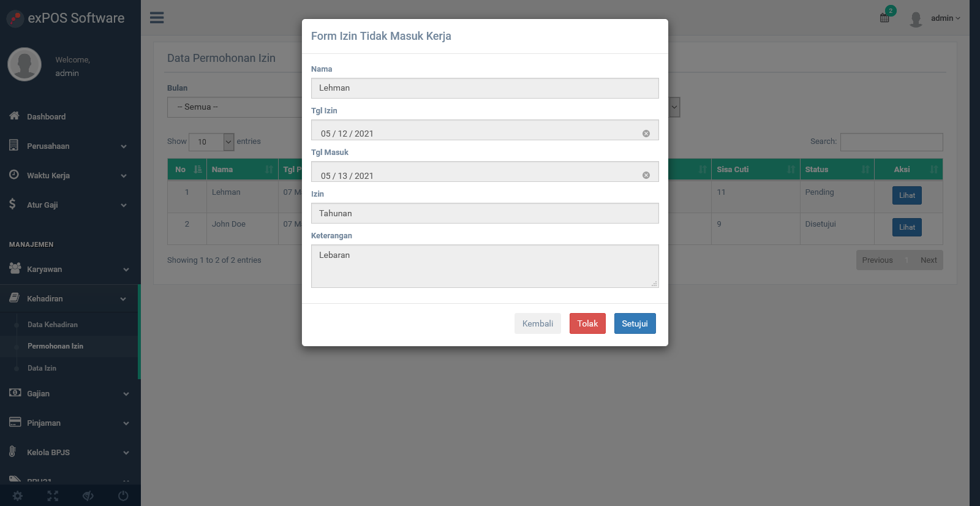Reject request with Tolak button
Image resolution: width=980 pixels, height=506 pixels.
point(587,323)
